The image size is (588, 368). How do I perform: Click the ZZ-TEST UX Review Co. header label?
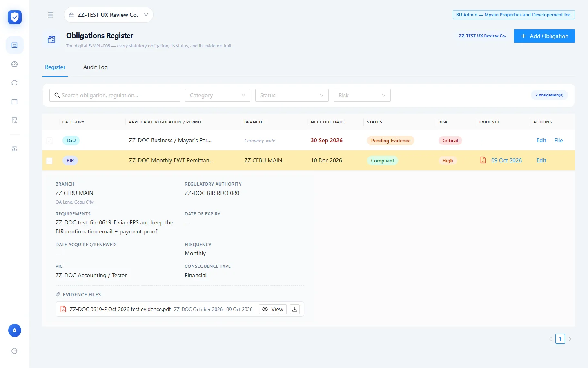pos(483,36)
